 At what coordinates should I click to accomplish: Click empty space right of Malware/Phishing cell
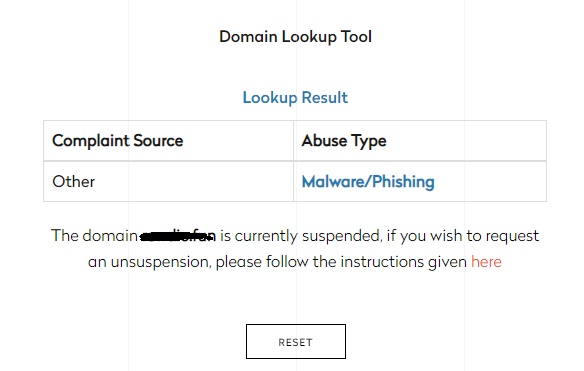tap(490, 182)
